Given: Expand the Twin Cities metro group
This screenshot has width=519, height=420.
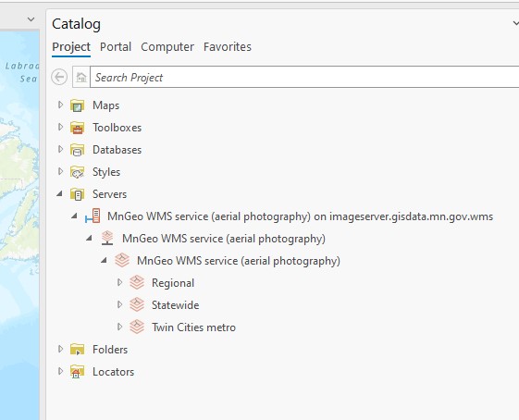Looking at the screenshot, I should tap(120, 327).
